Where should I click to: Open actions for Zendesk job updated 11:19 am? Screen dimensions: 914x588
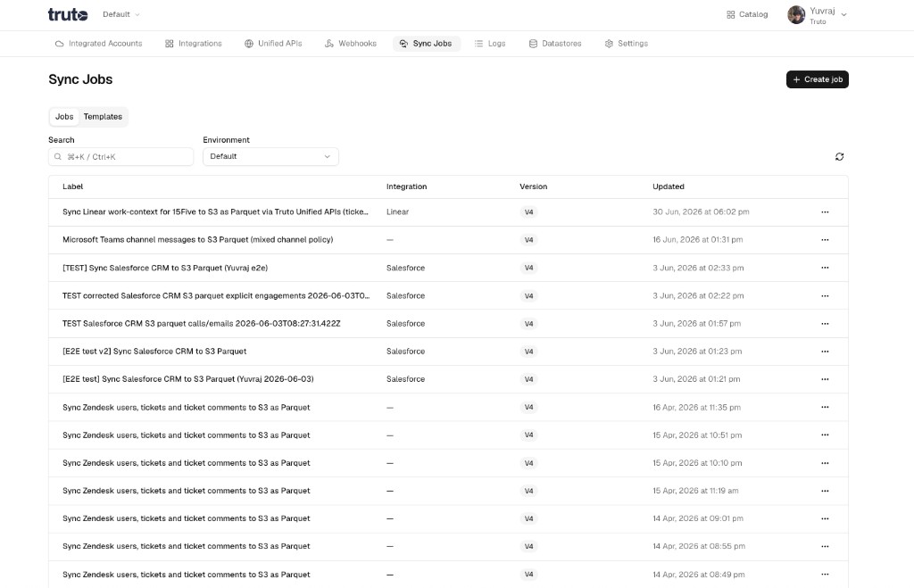(x=825, y=492)
